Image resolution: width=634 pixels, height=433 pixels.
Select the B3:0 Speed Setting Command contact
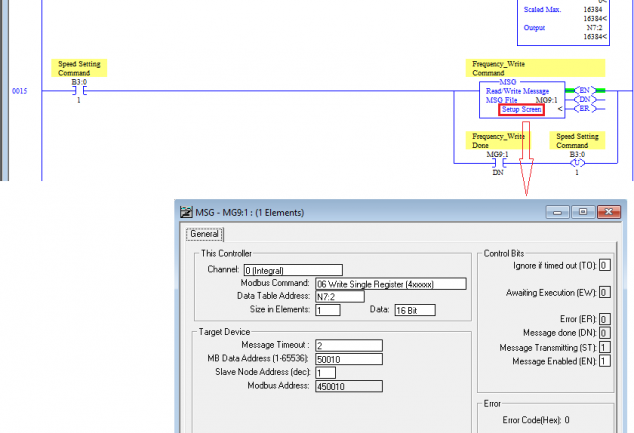pos(79,91)
